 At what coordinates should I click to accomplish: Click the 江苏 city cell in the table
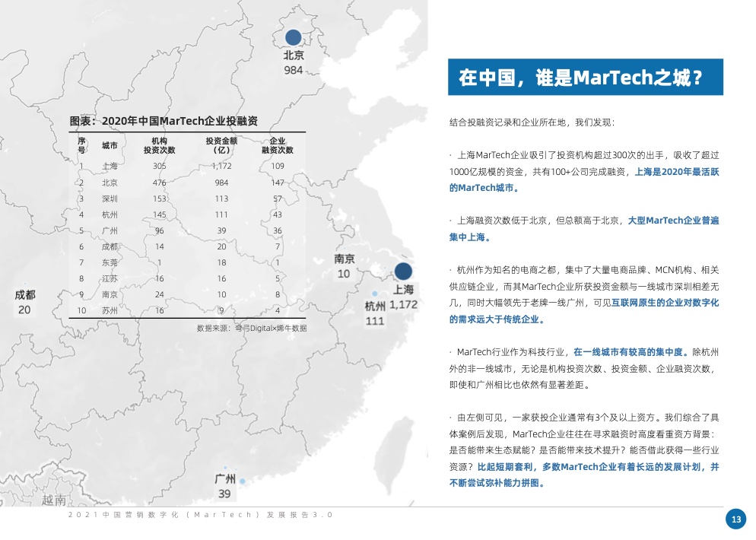(110, 278)
